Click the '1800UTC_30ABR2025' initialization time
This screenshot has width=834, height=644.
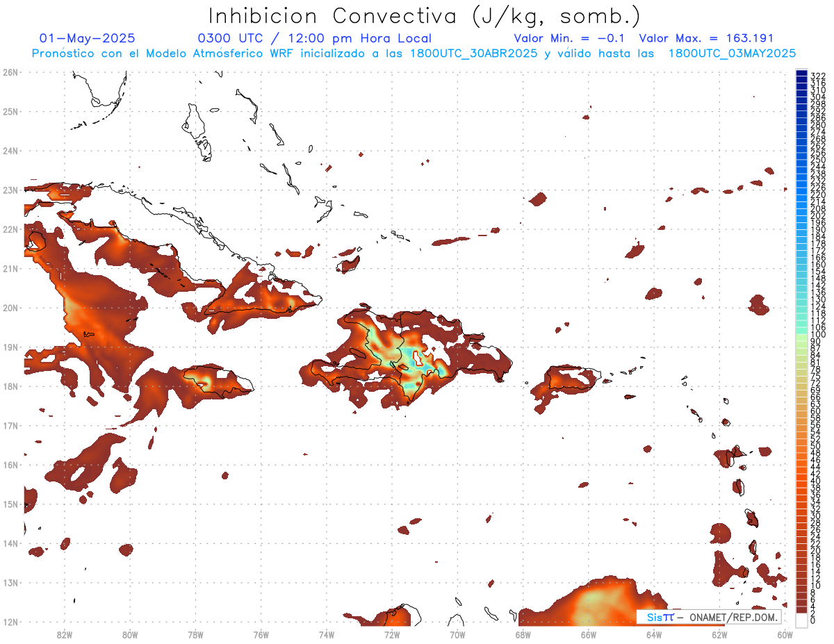(473, 53)
